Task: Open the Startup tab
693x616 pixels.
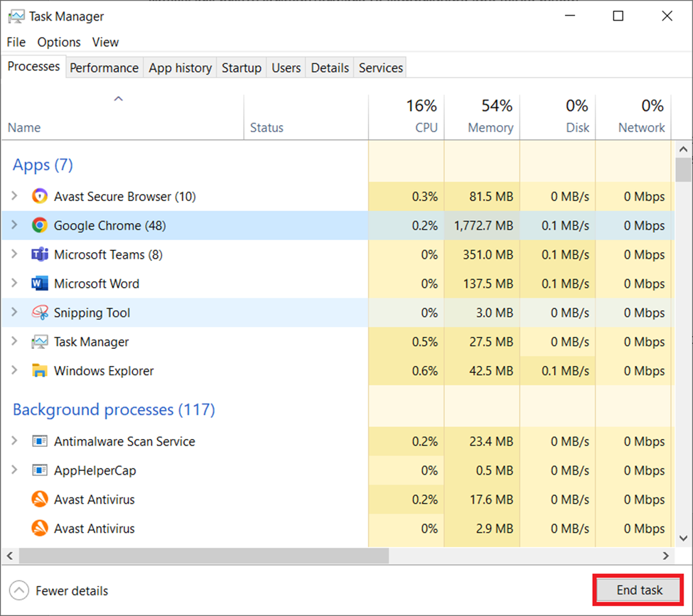Action: [241, 68]
